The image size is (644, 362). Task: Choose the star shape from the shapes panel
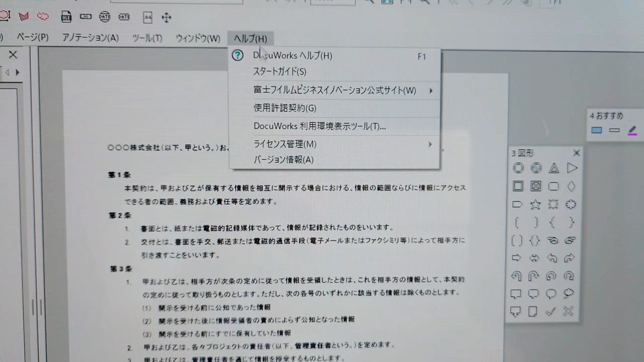535,205
